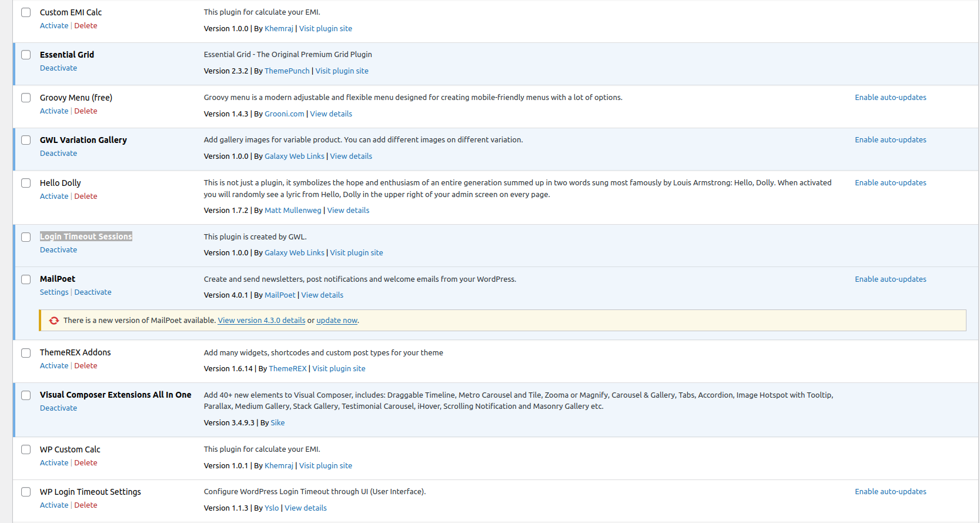Open the Yslo author link
This screenshot has width=980, height=523.
click(272, 508)
